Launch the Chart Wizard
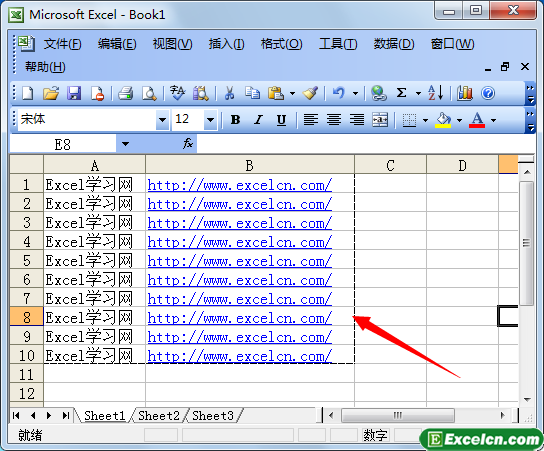This screenshot has height=451, width=544. pyautogui.click(x=465, y=93)
